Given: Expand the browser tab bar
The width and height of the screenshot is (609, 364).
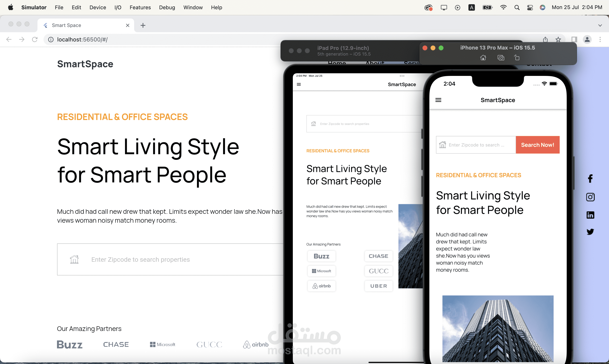Looking at the screenshot, I should pos(600,25).
